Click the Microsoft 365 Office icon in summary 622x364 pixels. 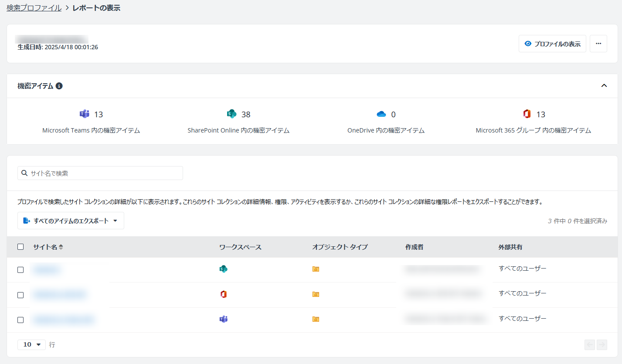coord(527,114)
